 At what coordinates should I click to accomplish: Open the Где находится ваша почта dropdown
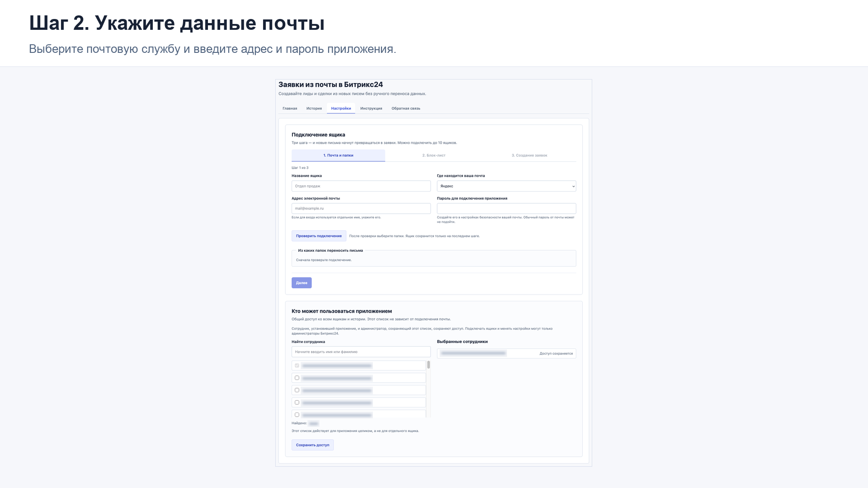506,186
